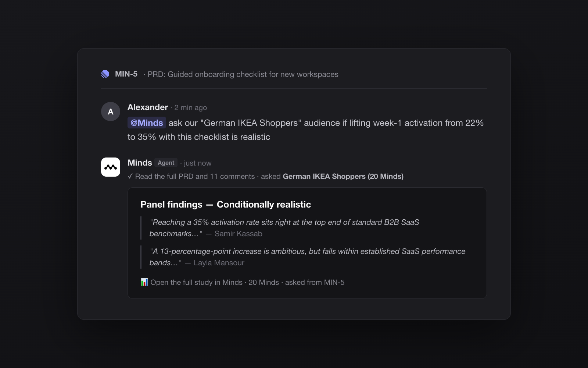Click the PRD: Guided onboarding checklist title
This screenshot has width=588, height=368.
click(x=243, y=74)
